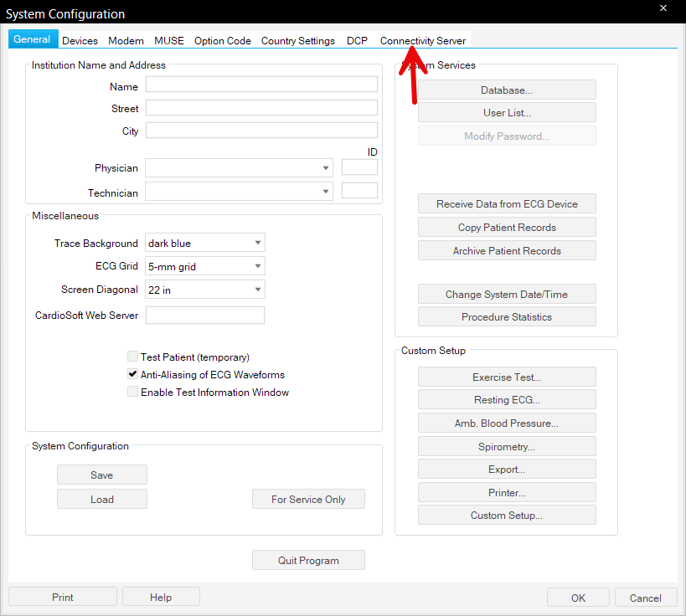Save the system configuration
Viewport: 686px width, 616px height.
click(x=102, y=475)
